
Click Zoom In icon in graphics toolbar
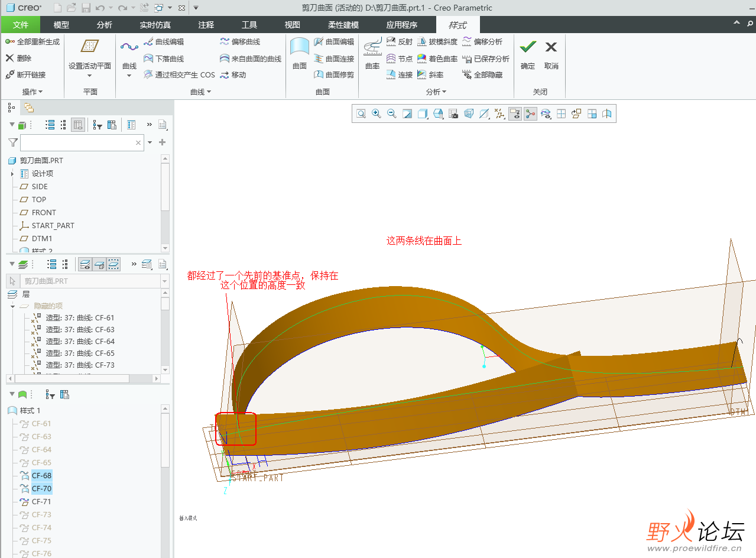pyautogui.click(x=376, y=114)
